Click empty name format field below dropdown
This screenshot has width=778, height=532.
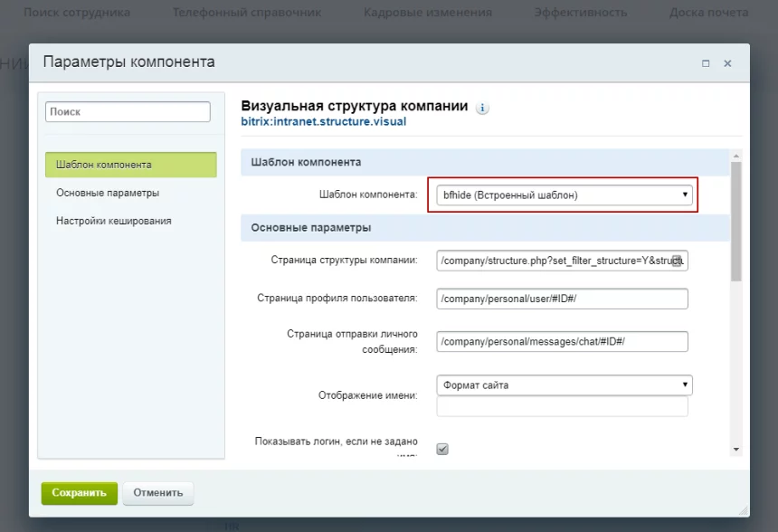point(562,407)
